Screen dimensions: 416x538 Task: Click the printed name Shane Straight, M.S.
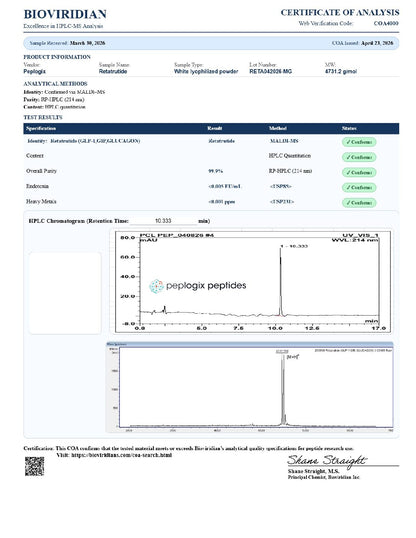pyautogui.click(x=313, y=471)
